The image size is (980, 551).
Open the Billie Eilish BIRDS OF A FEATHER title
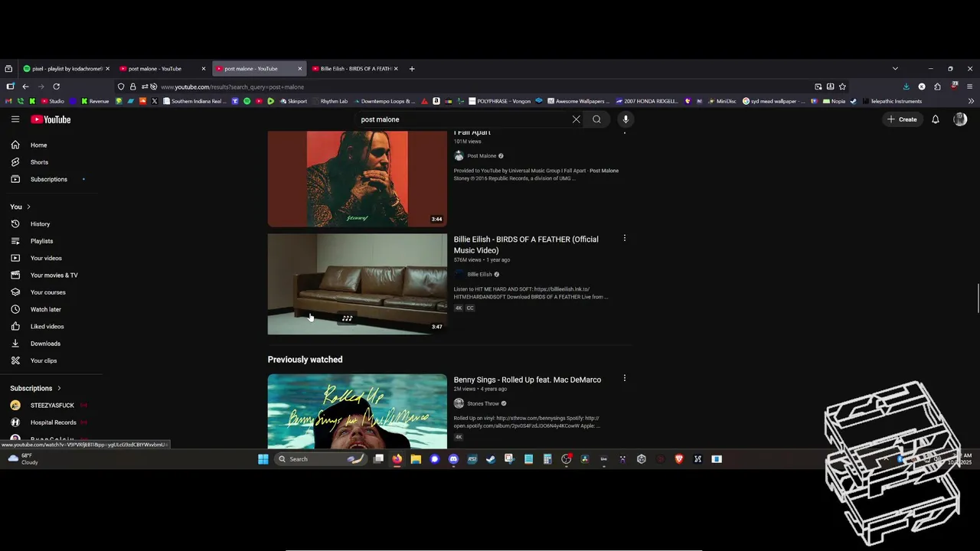[x=526, y=245]
